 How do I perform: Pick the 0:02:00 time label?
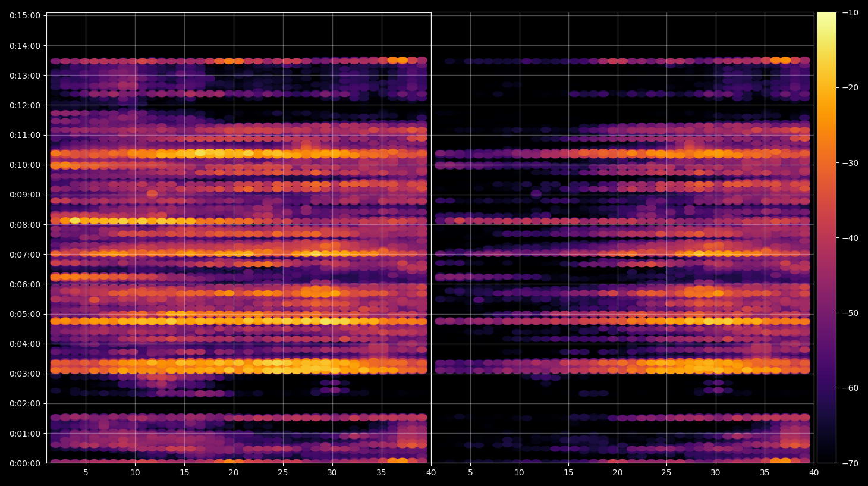25,403
